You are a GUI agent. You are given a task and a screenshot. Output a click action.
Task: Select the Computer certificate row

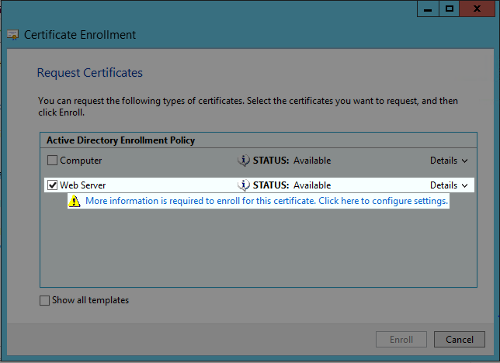259,160
